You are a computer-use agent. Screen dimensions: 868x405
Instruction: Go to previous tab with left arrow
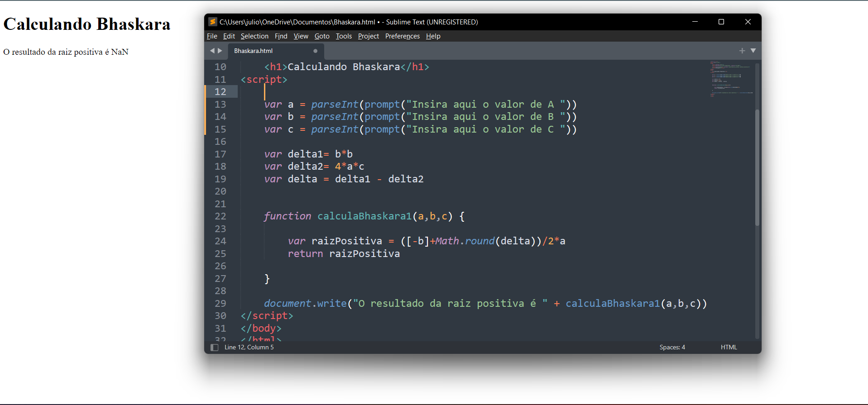click(x=212, y=51)
